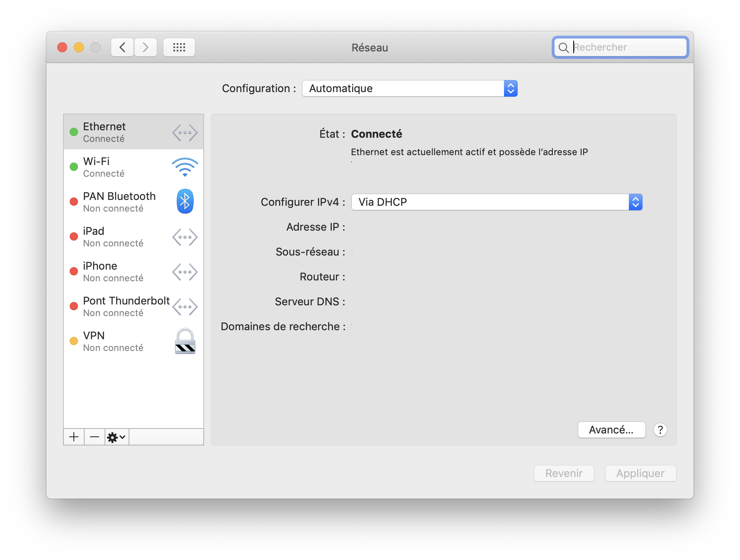The height and width of the screenshot is (560, 740).
Task: Add a new network service with the plus button
Action: 73,436
